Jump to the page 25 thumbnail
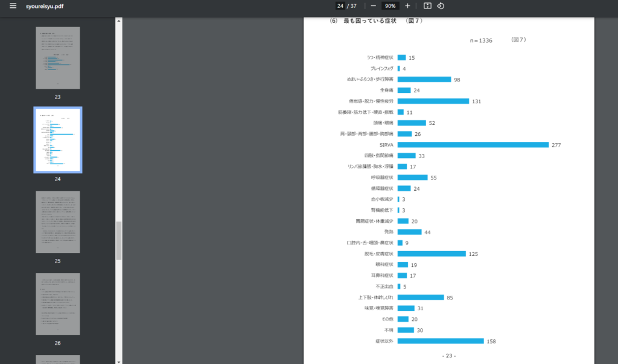The width and height of the screenshot is (618, 364). [x=57, y=222]
